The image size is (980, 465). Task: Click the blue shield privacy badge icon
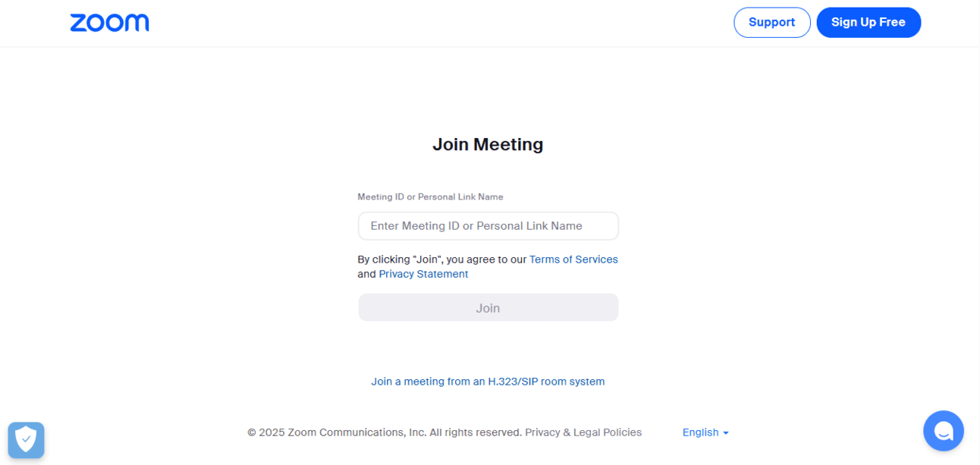[x=26, y=440]
